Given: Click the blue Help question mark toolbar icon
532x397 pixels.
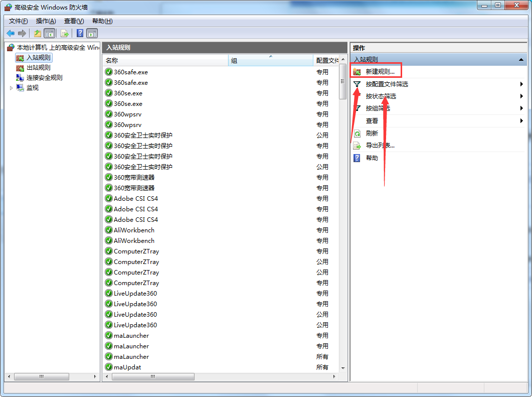Looking at the screenshot, I should [80, 33].
